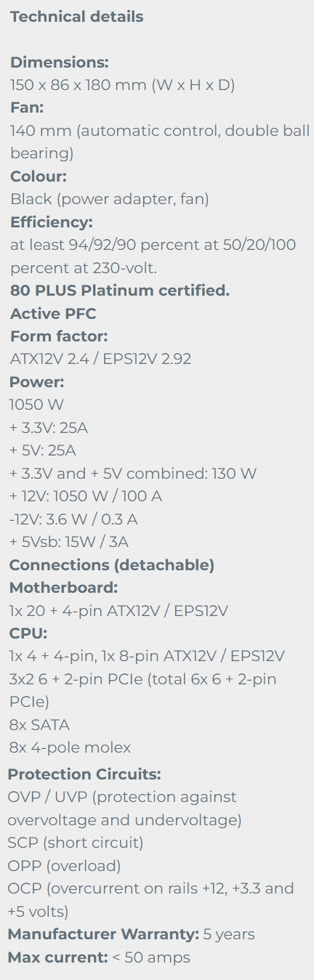Select the Colour label

[x=39, y=177]
